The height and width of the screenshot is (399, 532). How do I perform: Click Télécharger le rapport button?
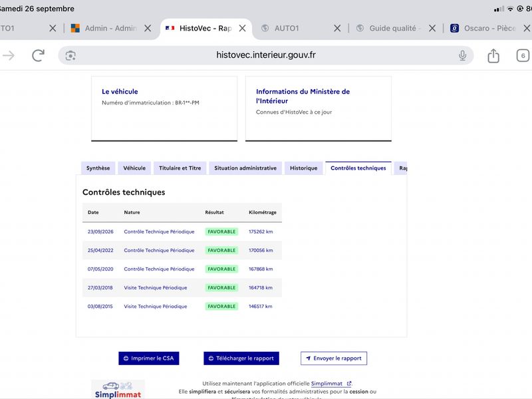pyautogui.click(x=241, y=358)
